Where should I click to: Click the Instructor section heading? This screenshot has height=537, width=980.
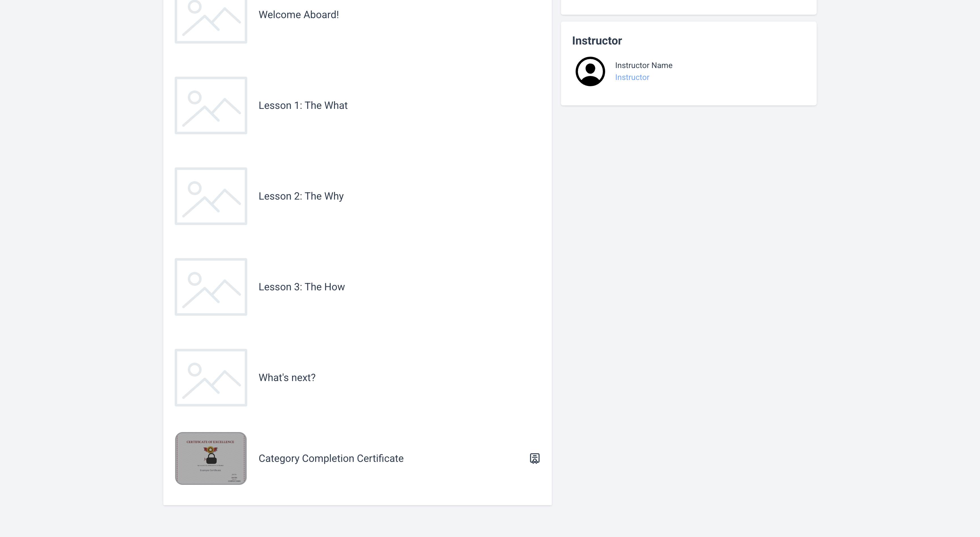point(597,41)
